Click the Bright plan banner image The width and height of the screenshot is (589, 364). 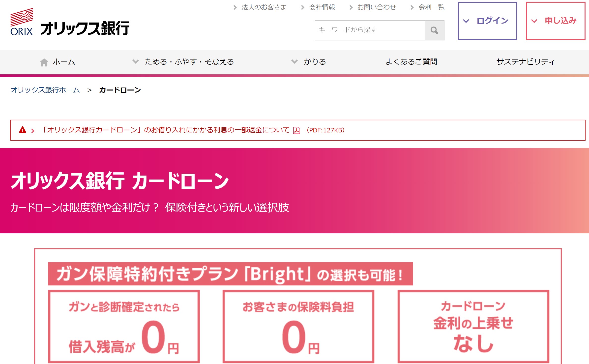pyautogui.click(x=231, y=274)
